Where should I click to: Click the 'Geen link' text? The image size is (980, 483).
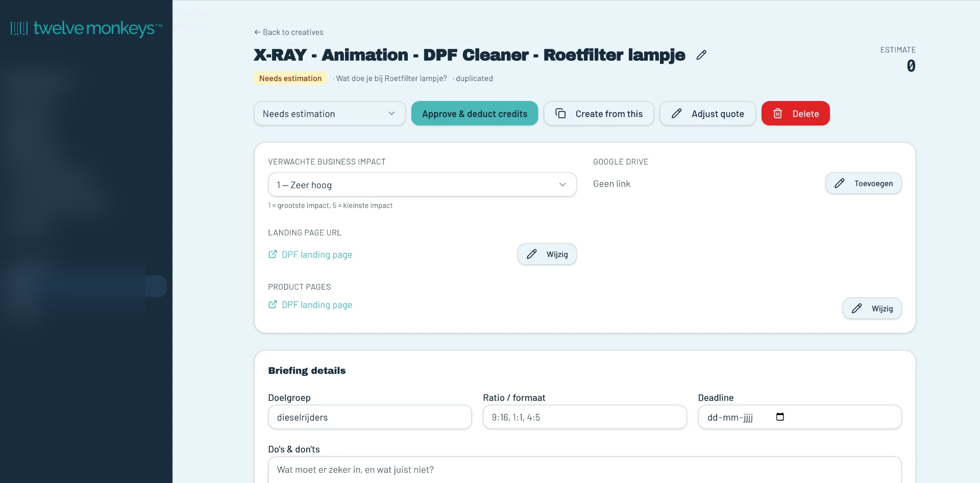(611, 184)
